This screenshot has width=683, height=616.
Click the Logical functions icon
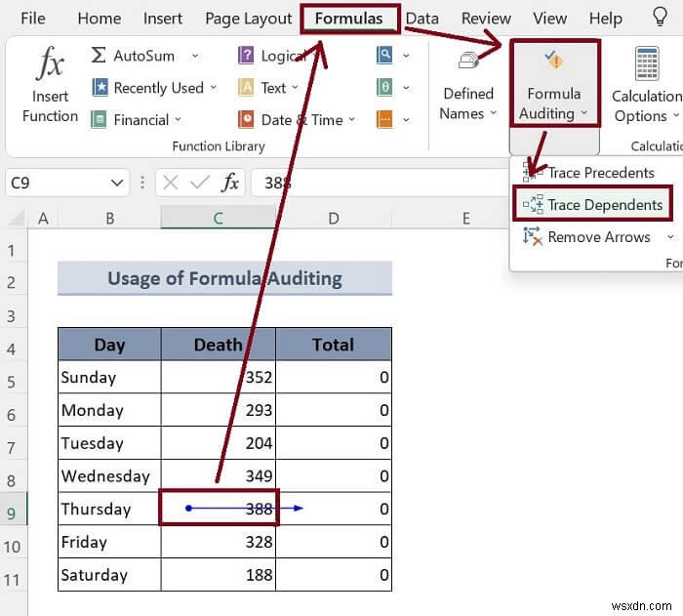[246, 56]
